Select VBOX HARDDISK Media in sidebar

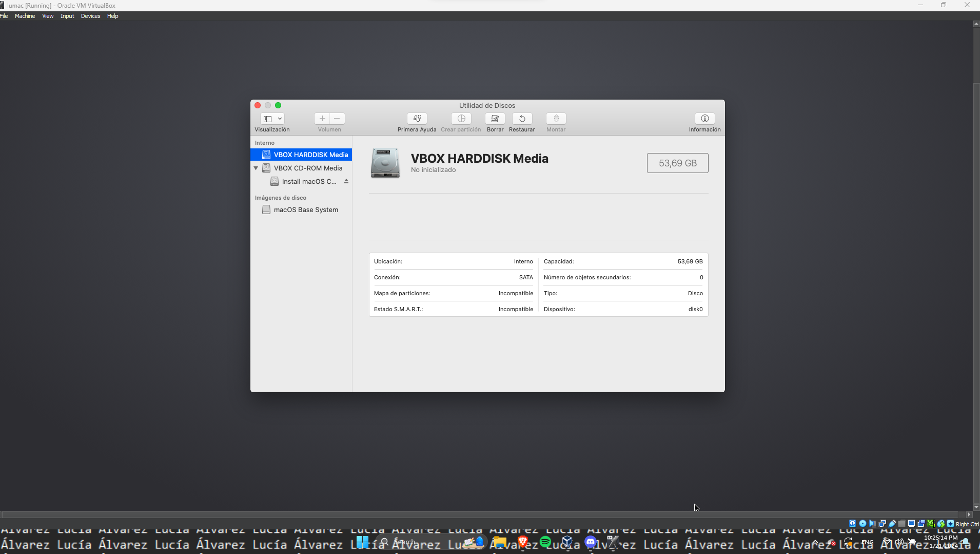(310, 155)
